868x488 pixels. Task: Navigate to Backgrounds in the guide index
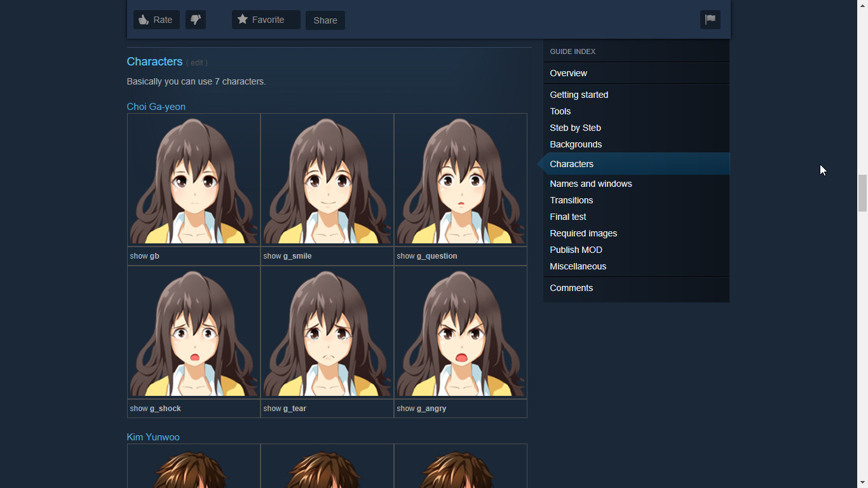tap(576, 144)
